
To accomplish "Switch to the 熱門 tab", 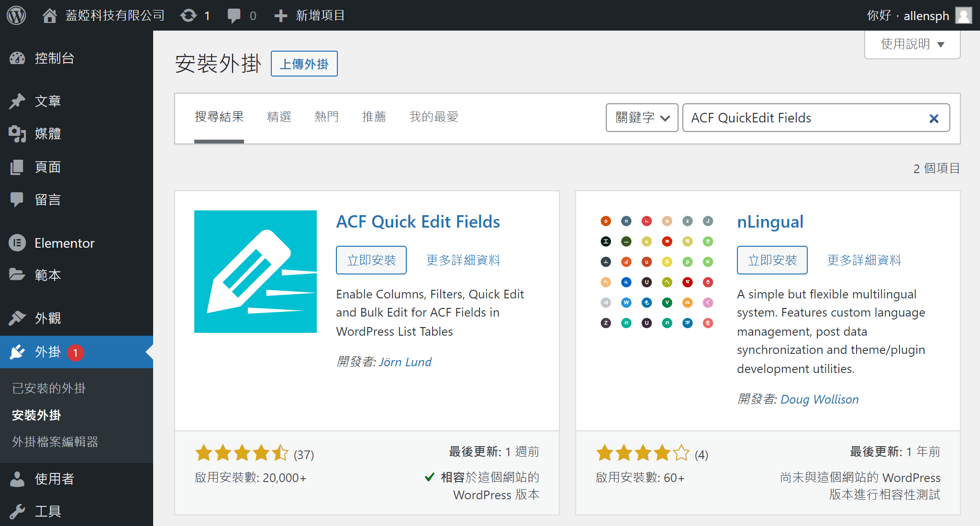I will (x=326, y=117).
